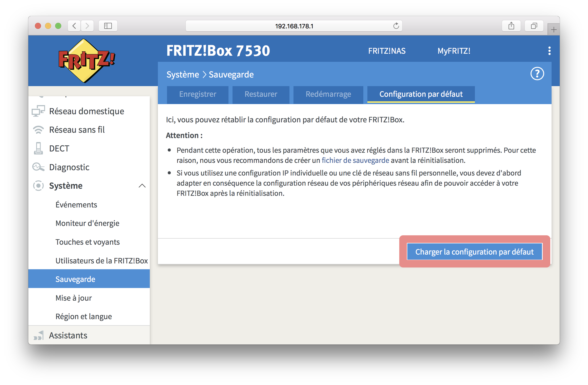Go back with browser back arrow

pyautogui.click(x=74, y=26)
